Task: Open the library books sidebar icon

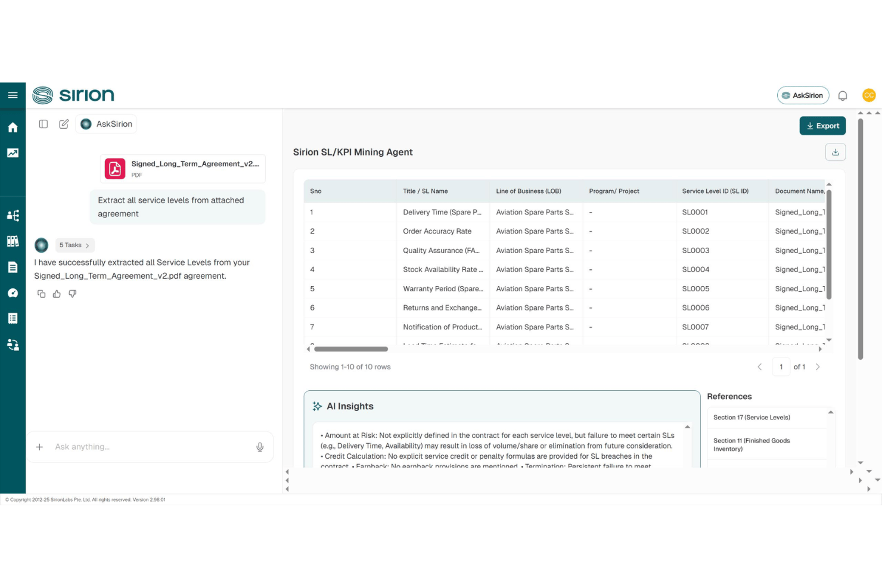Action: point(13,241)
